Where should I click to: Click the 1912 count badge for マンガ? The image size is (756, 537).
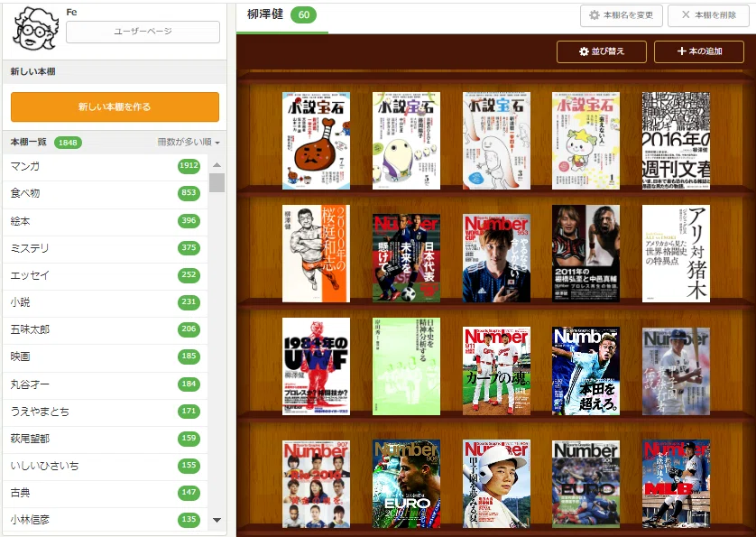click(x=189, y=165)
